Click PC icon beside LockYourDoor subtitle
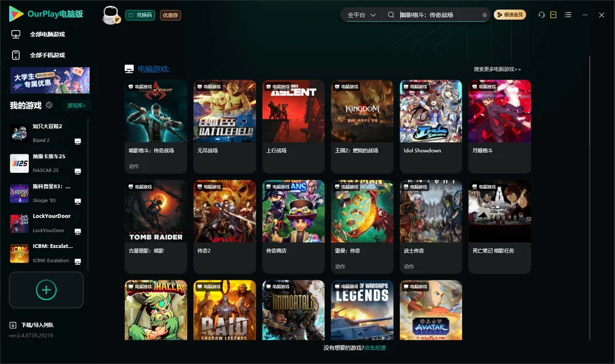Image resolution: width=615 pixels, height=364 pixels. click(x=77, y=231)
